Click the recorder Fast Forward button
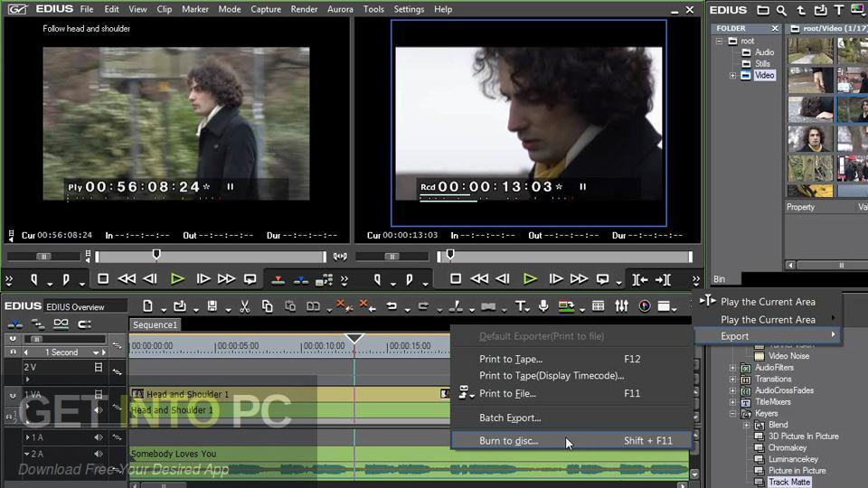The width and height of the screenshot is (868, 488). click(579, 279)
